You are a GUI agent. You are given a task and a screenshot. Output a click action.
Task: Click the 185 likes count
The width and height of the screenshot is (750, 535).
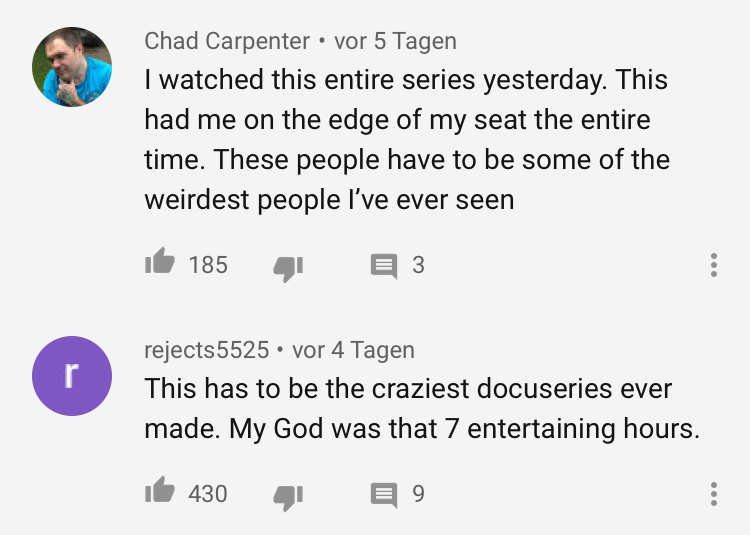pyautogui.click(x=208, y=265)
